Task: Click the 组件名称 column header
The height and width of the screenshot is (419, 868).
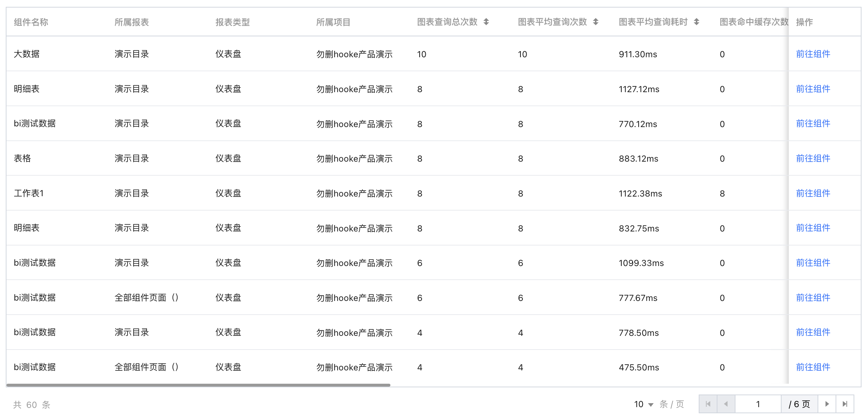Action: 31,22
